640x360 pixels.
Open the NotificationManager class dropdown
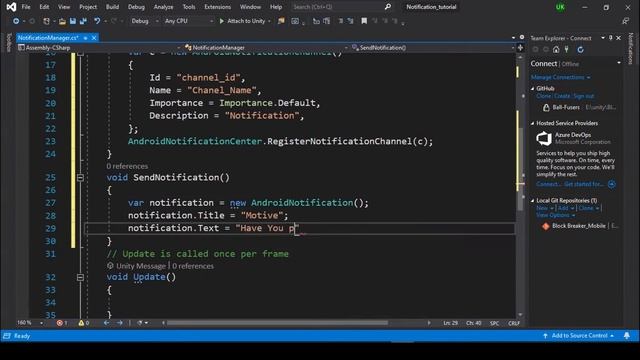(x=266, y=48)
